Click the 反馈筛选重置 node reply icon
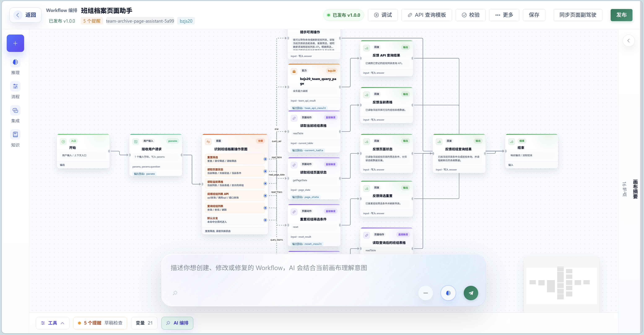Image resolution: width=644 pixels, height=335 pixels. tap(366, 188)
